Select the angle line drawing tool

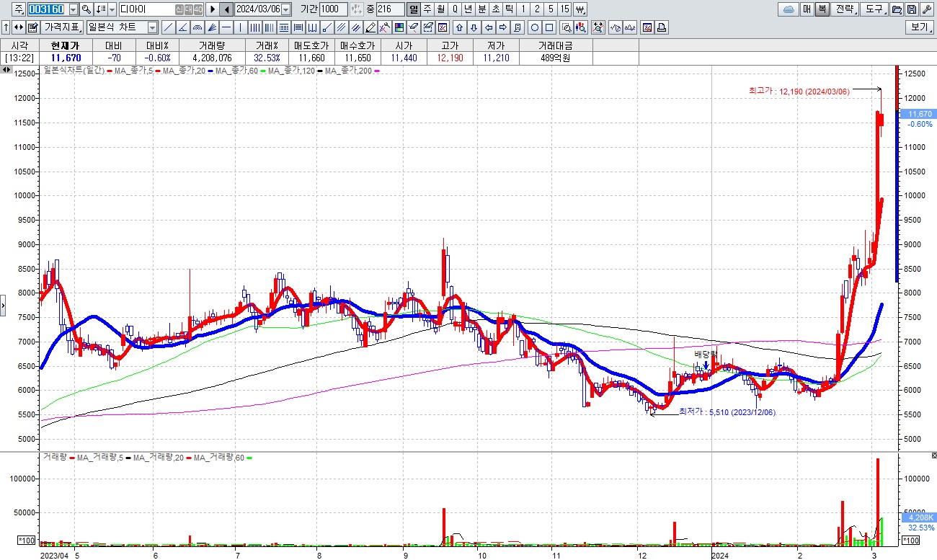click(x=182, y=27)
